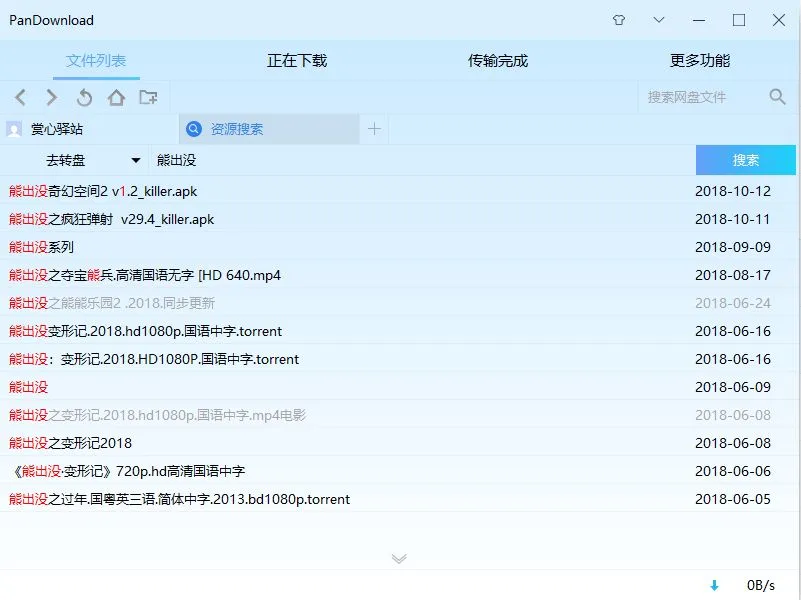Maximize the PanDownload window
801x600 pixels.
point(739,20)
